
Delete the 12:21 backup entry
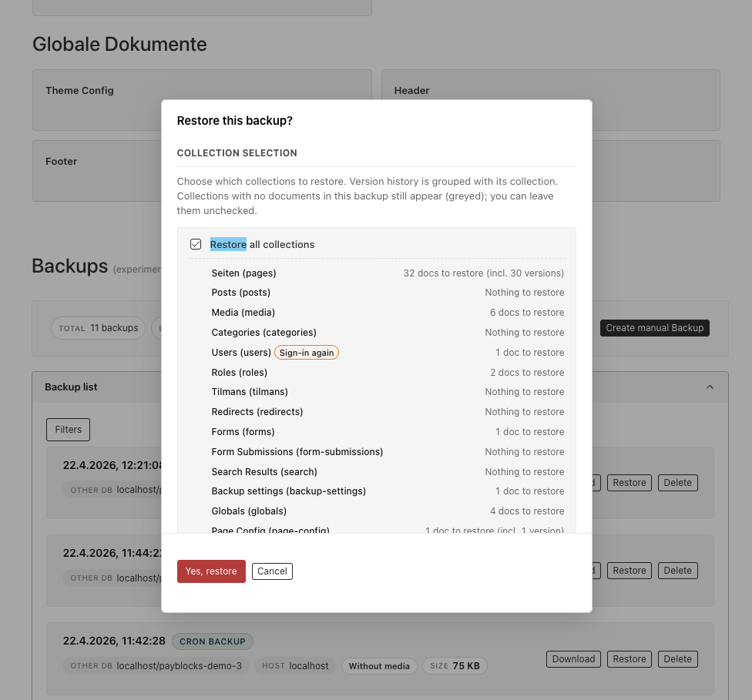coord(678,483)
